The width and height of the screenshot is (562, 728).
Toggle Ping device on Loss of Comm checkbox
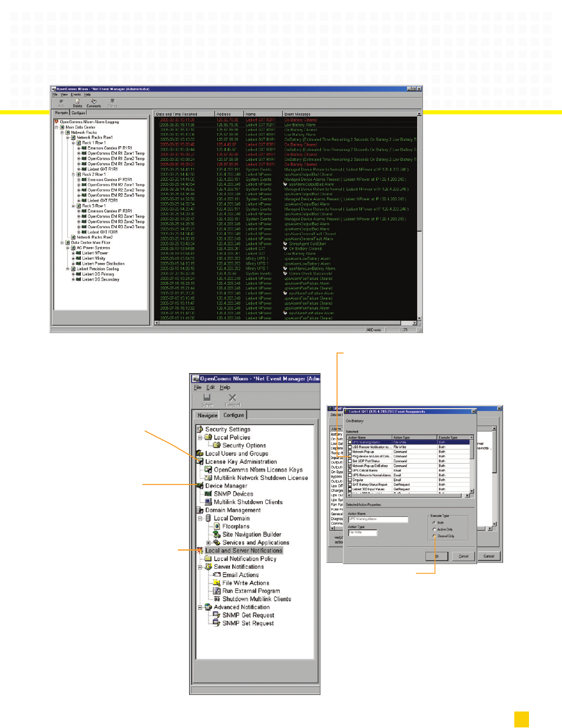350,456
